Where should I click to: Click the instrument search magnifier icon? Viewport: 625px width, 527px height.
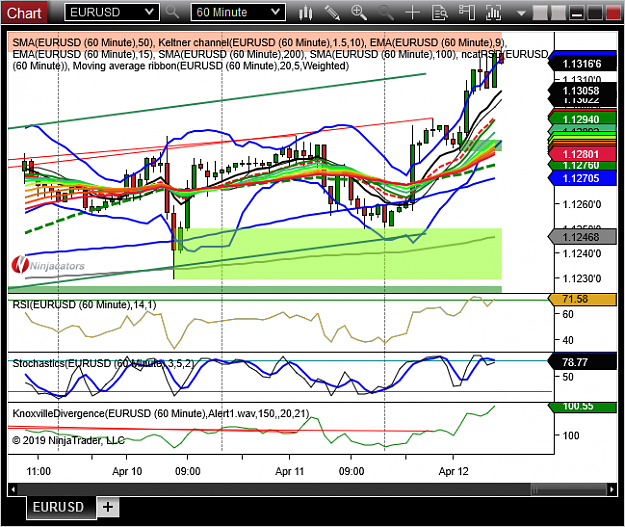[173, 12]
